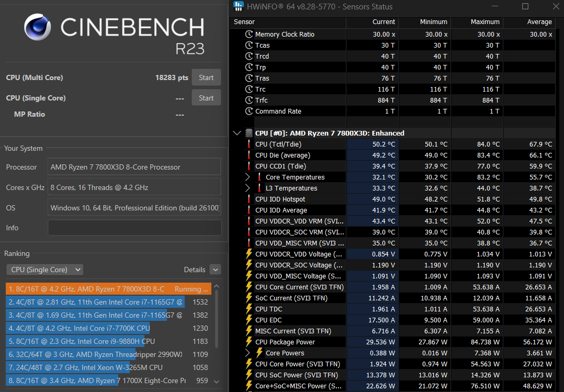Image resolution: width=564 pixels, height=392 pixels.
Task: Click clock icon beside Tcas
Action: (x=249, y=46)
